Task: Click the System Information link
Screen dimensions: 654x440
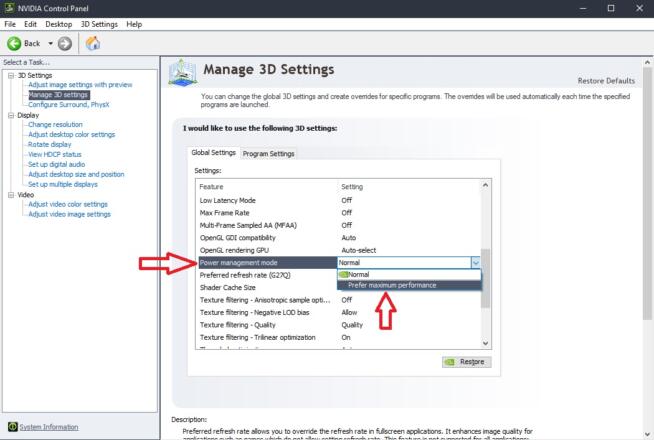Action: (49, 427)
